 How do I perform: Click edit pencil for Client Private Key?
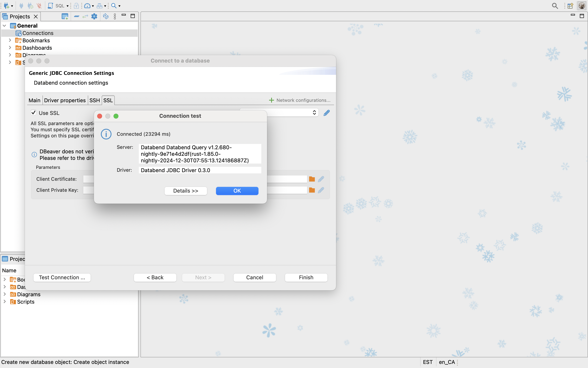[x=321, y=190]
